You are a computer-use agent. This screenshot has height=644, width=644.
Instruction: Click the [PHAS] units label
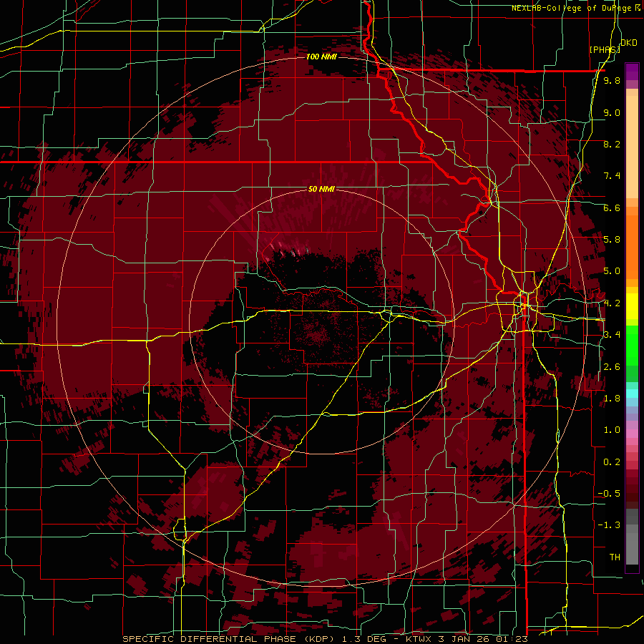pyautogui.click(x=605, y=49)
